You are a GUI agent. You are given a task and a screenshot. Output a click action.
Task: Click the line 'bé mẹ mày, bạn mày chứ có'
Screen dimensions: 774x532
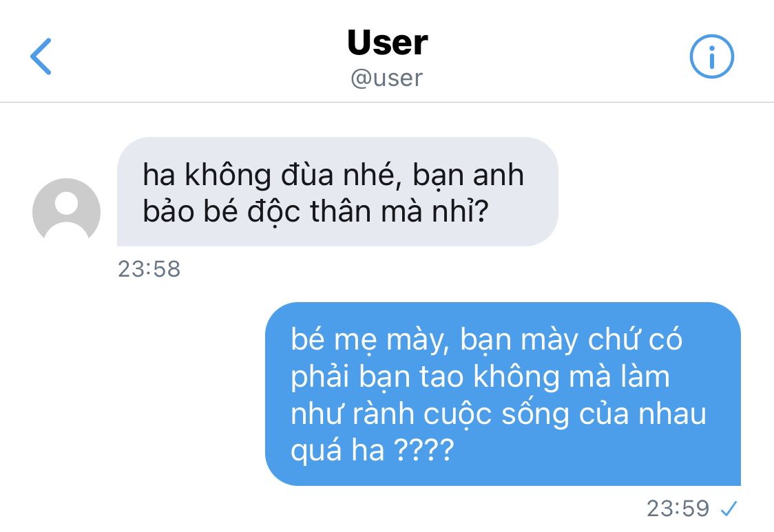(486, 340)
